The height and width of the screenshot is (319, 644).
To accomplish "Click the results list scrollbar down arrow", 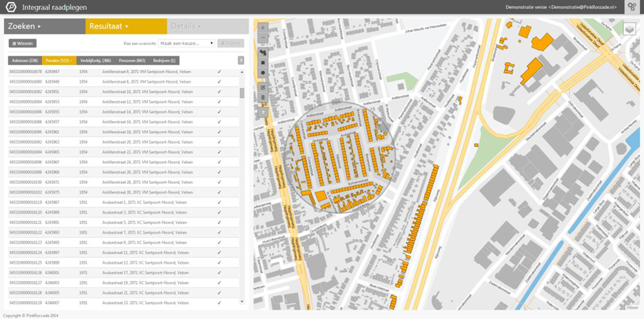I will pyautogui.click(x=241, y=302).
